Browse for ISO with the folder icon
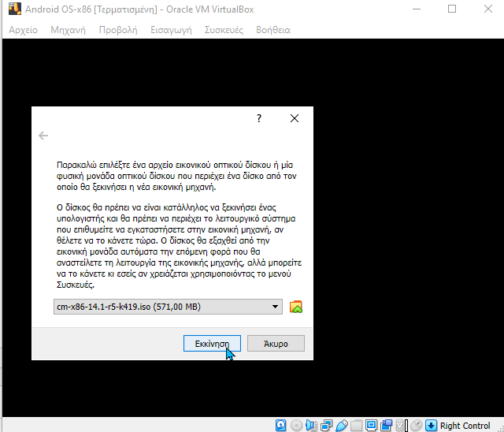504x432 pixels. pos(296,307)
